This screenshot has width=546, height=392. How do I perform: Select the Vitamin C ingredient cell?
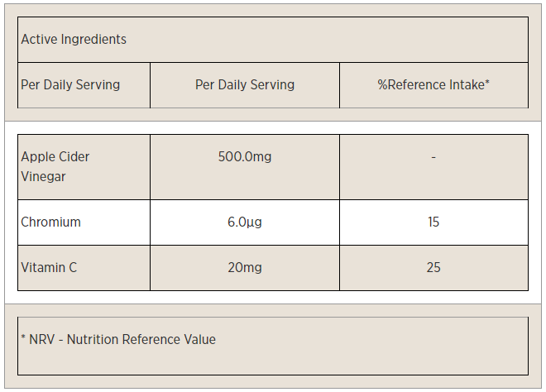[84, 268]
